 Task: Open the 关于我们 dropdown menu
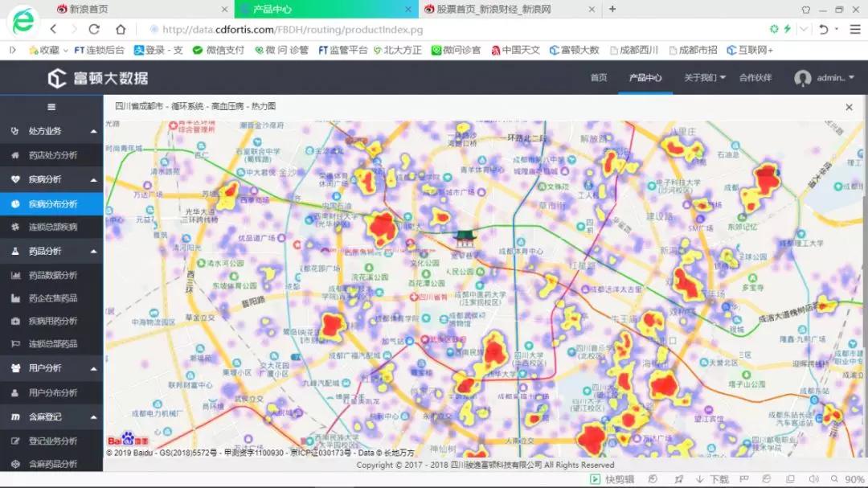pos(705,78)
